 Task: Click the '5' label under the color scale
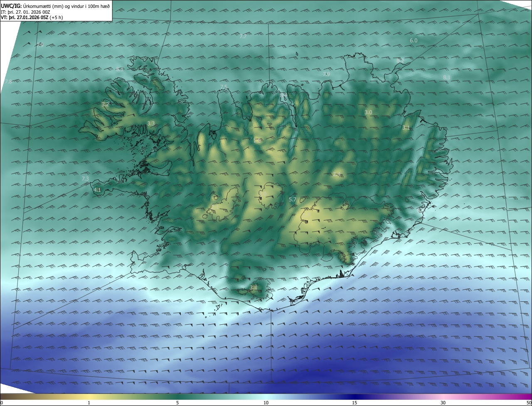[177, 403]
